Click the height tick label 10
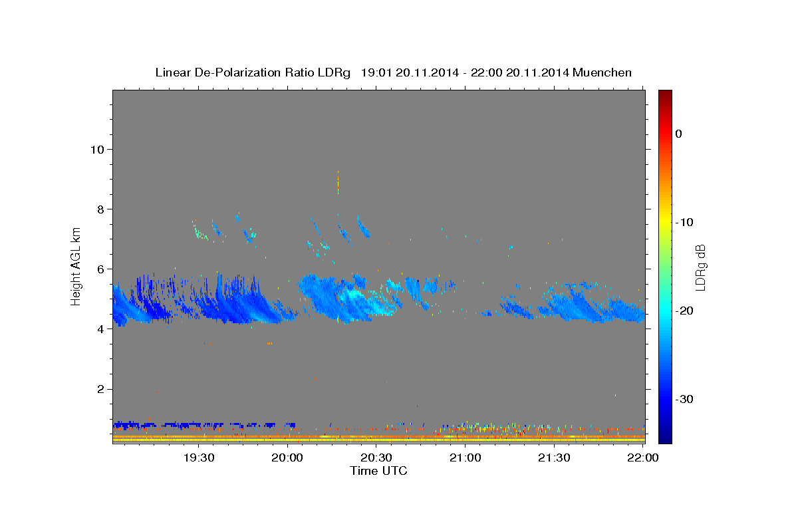 pos(96,149)
